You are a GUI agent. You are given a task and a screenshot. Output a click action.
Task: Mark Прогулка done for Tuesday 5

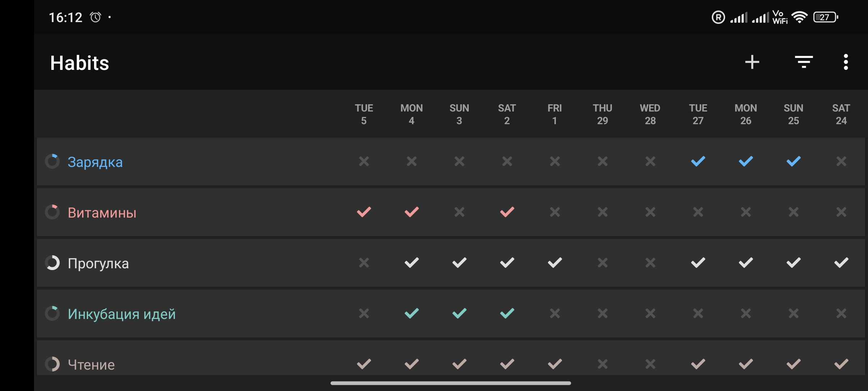(364, 262)
